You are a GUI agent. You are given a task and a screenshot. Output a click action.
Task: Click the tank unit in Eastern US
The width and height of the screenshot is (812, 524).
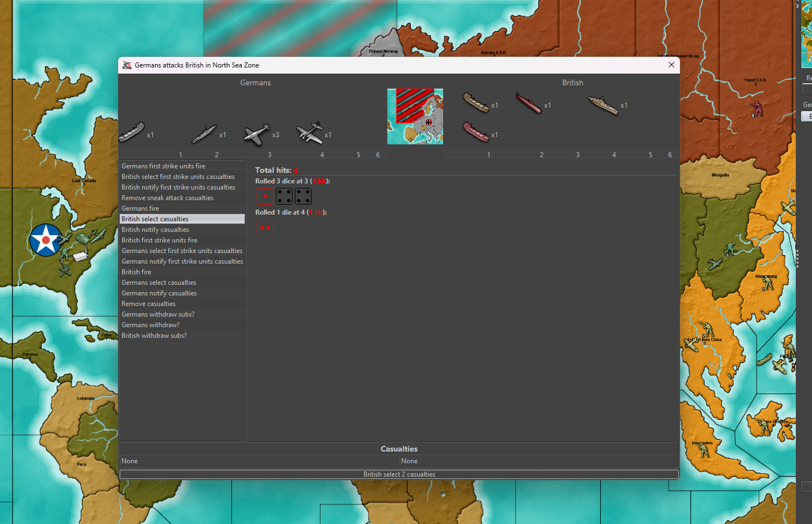[x=84, y=238]
